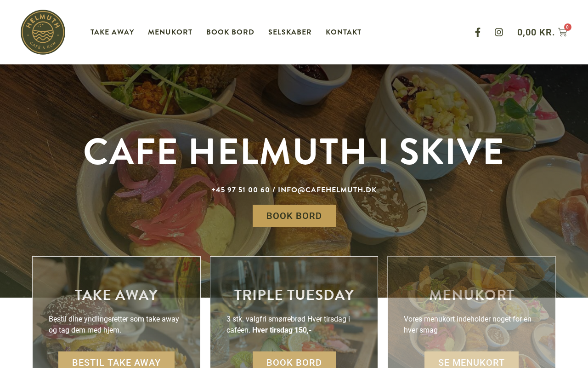This screenshot has height=368, width=588.
Task: Open the shopping cart icon
Action: (x=562, y=32)
